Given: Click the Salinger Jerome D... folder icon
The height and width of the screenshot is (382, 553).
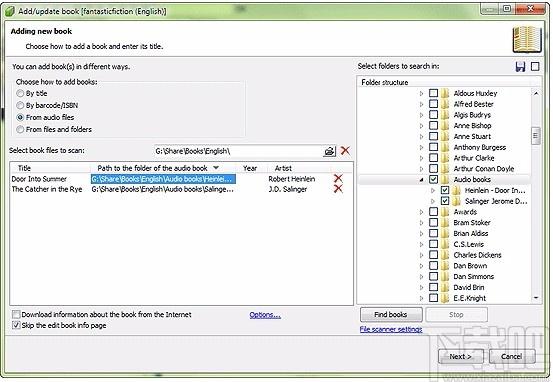Looking at the screenshot, I should (x=456, y=201).
